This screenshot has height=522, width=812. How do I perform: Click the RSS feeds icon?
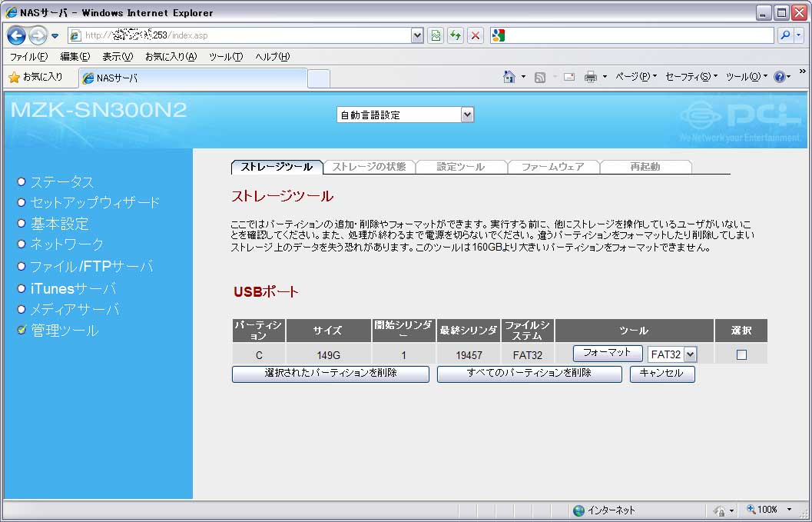point(539,77)
